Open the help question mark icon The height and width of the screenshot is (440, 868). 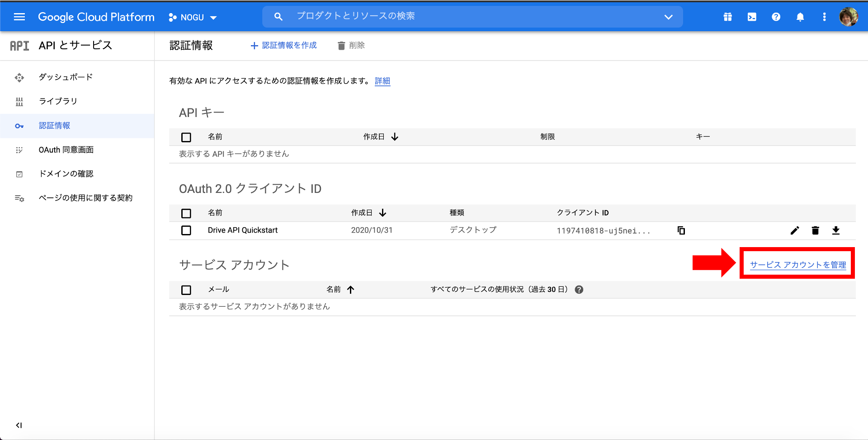click(x=776, y=17)
